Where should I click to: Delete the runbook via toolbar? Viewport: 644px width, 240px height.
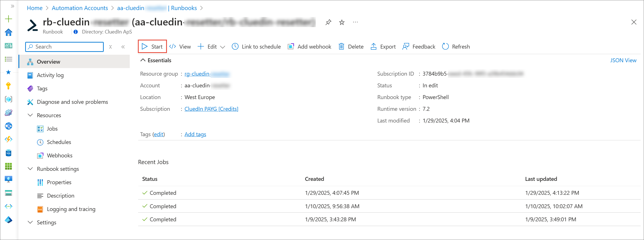click(x=351, y=47)
